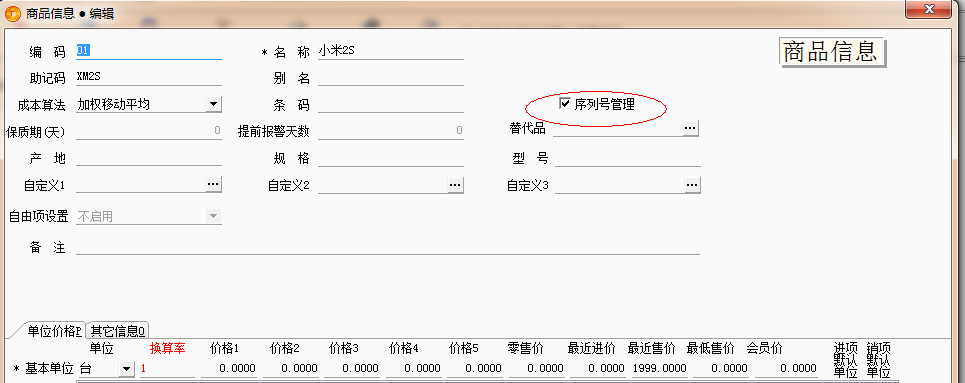Click the 换算率 value field
This screenshot has height=383, width=965.
167,369
